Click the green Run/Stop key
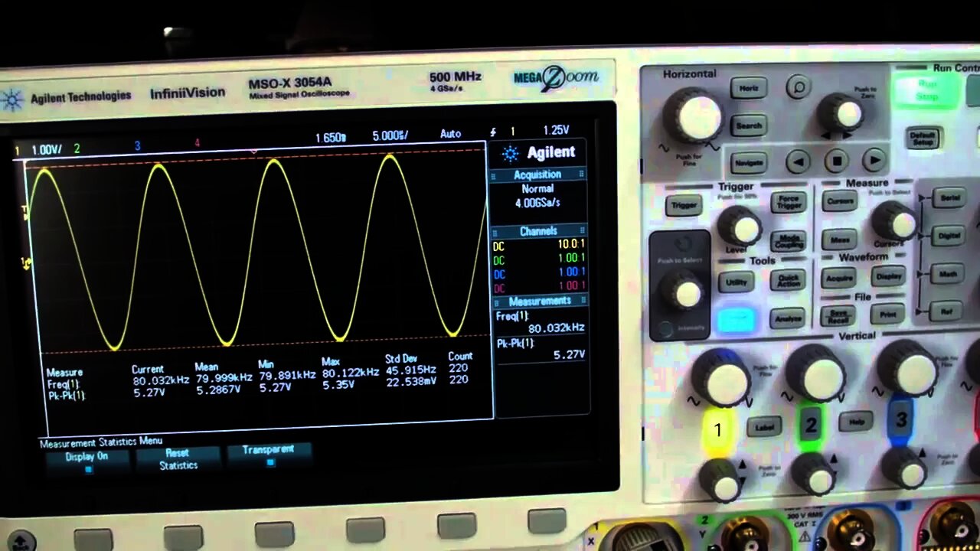980x551 pixels. tap(927, 90)
